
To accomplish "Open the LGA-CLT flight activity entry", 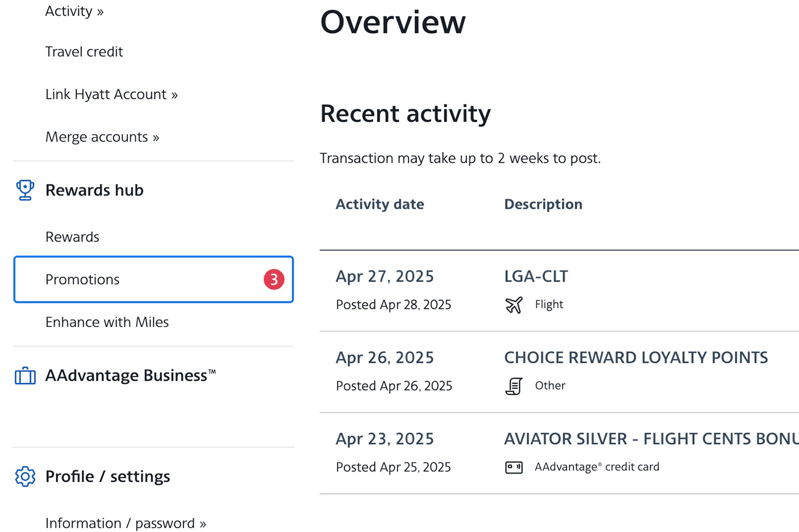I will click(x=536, y=275).
